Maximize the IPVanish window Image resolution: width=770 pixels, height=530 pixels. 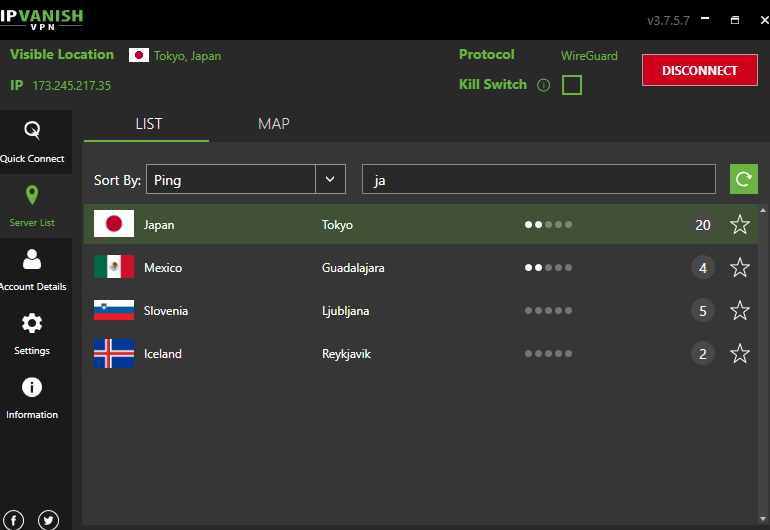point(735,20)
